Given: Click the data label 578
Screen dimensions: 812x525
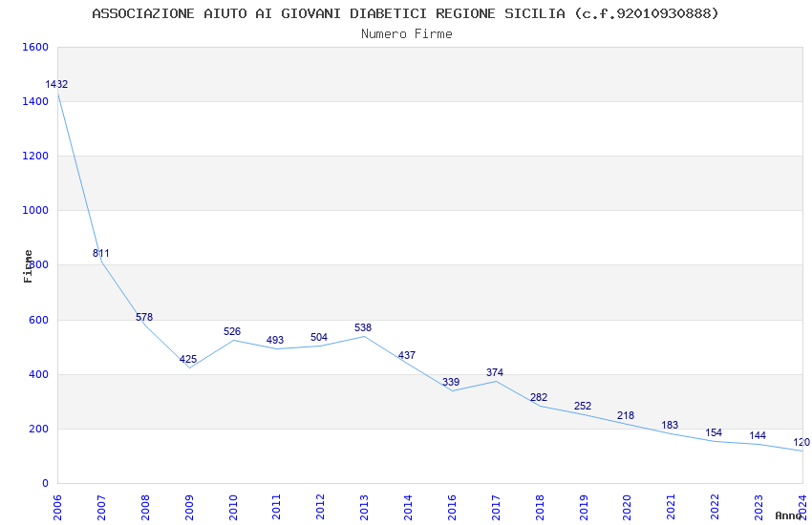Looking at the screenshot, I should pyautogui.click(x=144, y=317).
